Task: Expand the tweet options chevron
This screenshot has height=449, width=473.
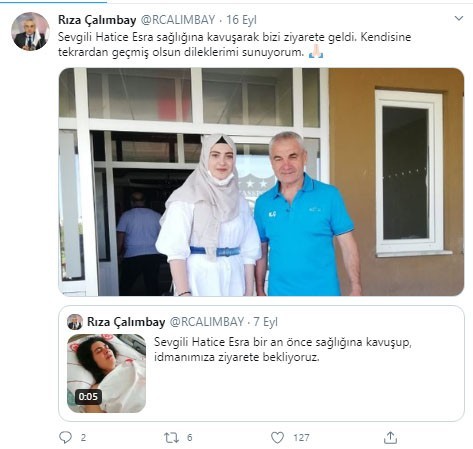Action: [459, 18]
